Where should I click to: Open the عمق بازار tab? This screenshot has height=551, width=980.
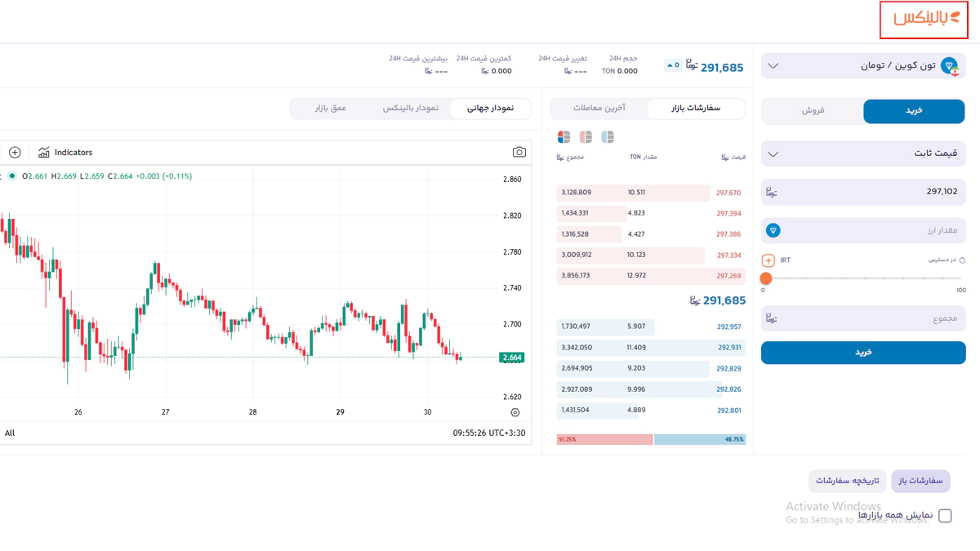coord(331,109)
